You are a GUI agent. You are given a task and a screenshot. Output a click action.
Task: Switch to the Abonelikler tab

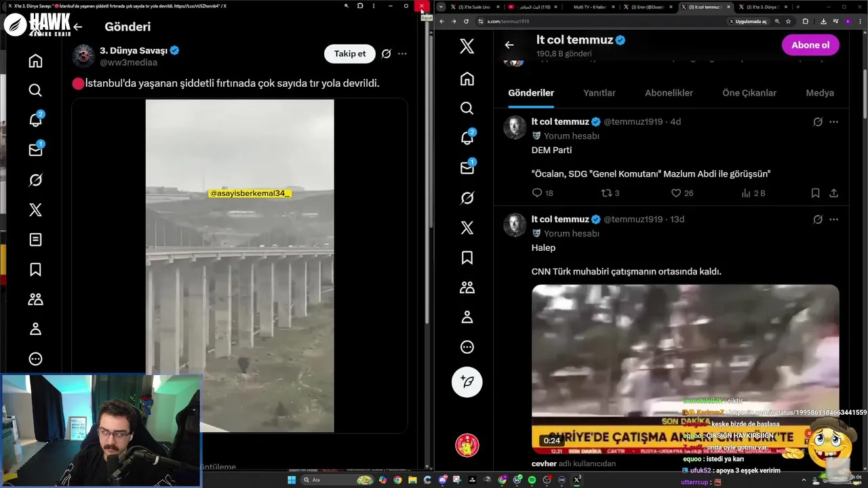[x=669, y=93]
